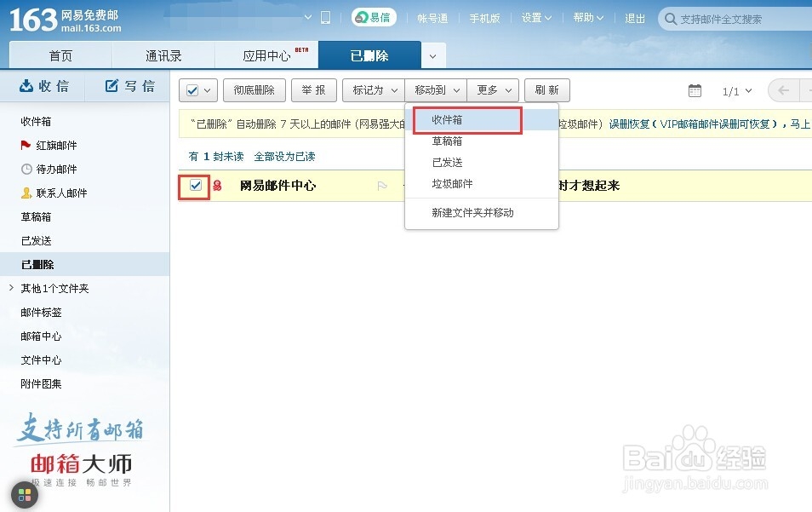Screen dimensions: 812x512
Task: Click the 彻底删除 button
Action: pos(254,89)
